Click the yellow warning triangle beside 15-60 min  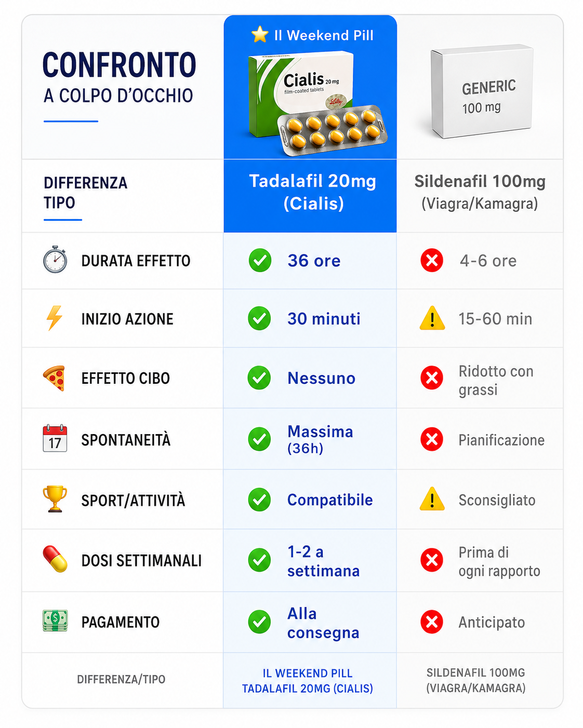pyautogui.click(x=432, y=318)
